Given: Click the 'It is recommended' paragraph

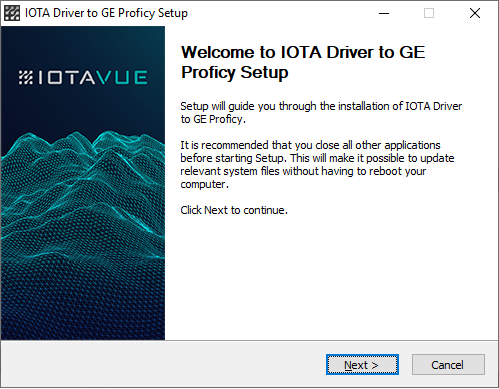Looking at the screenshot, I should tap(317, 165).
